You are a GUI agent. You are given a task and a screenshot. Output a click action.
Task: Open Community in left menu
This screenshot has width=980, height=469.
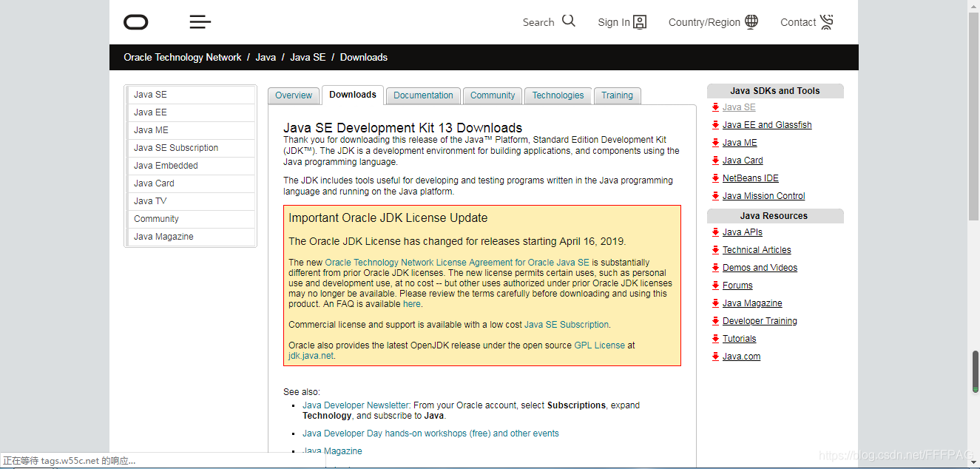coord(191,219)
